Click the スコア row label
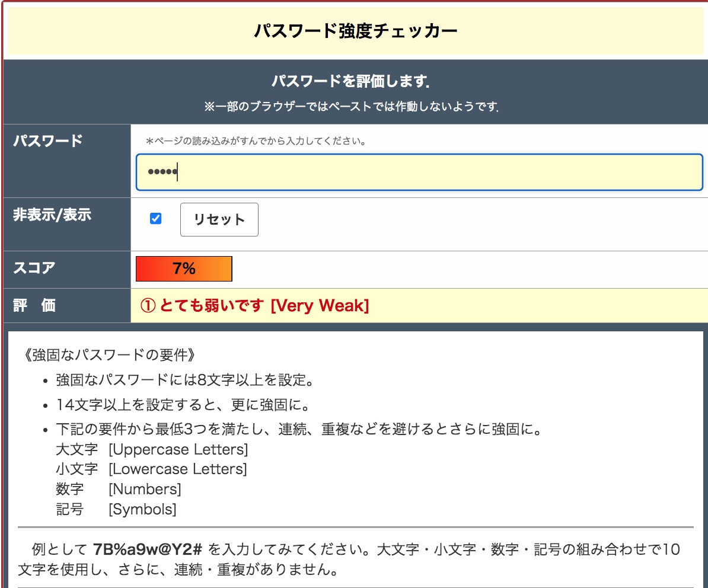This screenshot has height=588, width=708. click(x=34, y=268)
